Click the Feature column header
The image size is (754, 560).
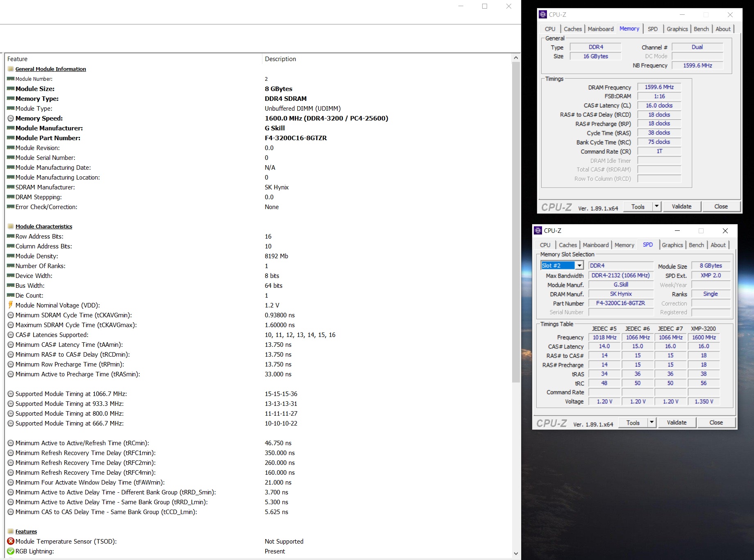pos(134,59)
